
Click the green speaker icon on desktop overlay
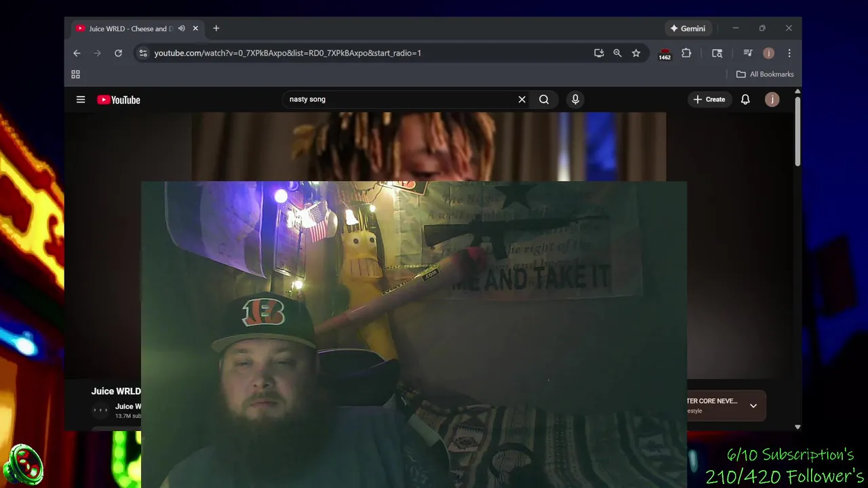(24, 466)
